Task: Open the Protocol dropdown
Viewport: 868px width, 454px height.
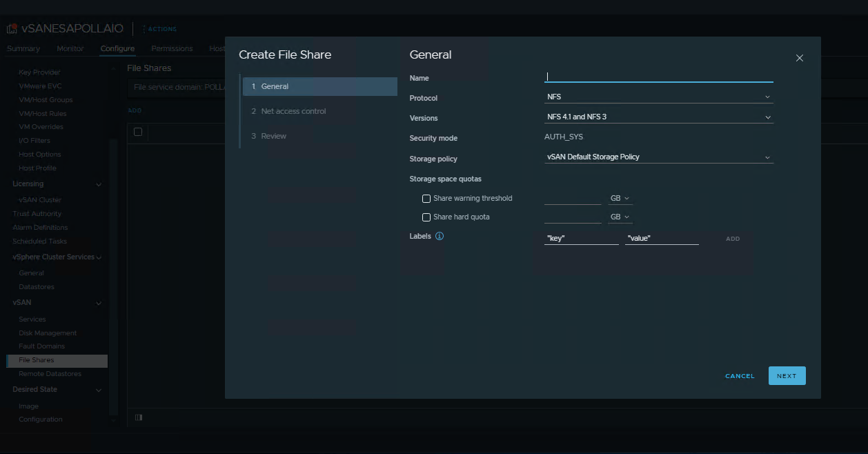Action: tap(659, 97)
